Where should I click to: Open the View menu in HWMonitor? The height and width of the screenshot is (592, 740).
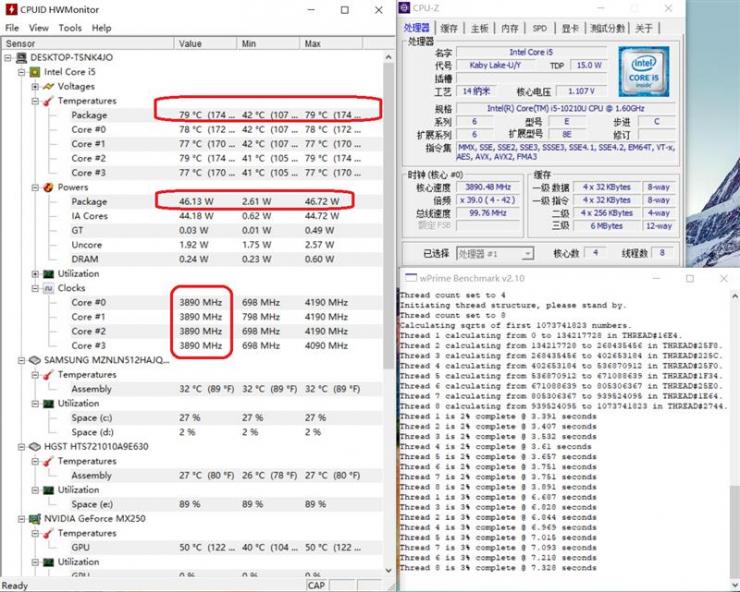(39, 28)
